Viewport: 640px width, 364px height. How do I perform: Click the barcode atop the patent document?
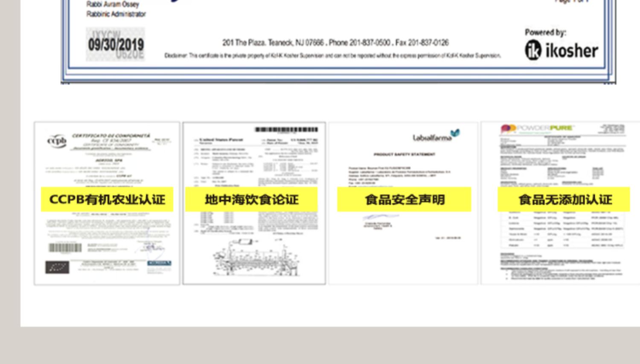287,129
